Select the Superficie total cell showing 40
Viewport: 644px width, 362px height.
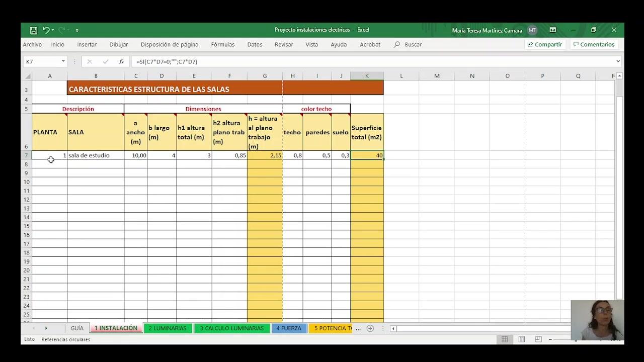pos(367,155)
